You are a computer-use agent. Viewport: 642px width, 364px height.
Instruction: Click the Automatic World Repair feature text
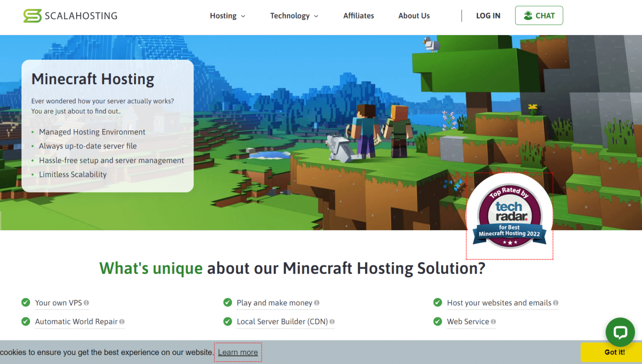click(x=76, y=322)
